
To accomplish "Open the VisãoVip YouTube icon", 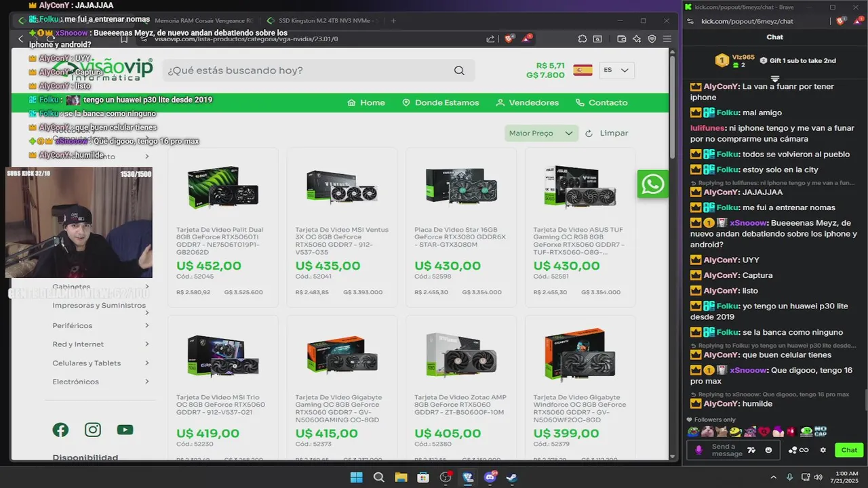I will [125, 430].
